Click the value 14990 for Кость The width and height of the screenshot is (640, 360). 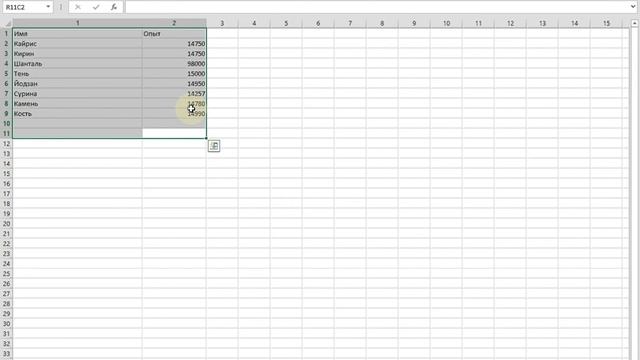[174, 113]
